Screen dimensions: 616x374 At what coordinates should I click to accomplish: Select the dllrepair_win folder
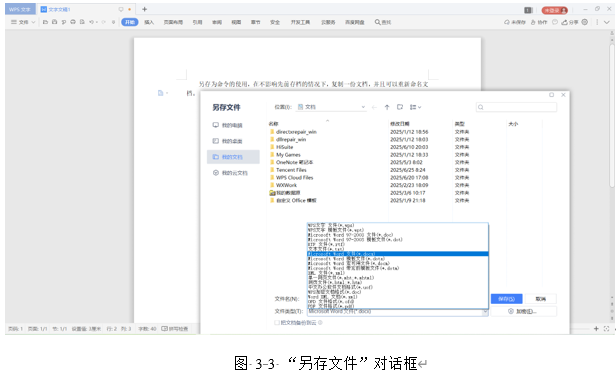tap(291, 139)
